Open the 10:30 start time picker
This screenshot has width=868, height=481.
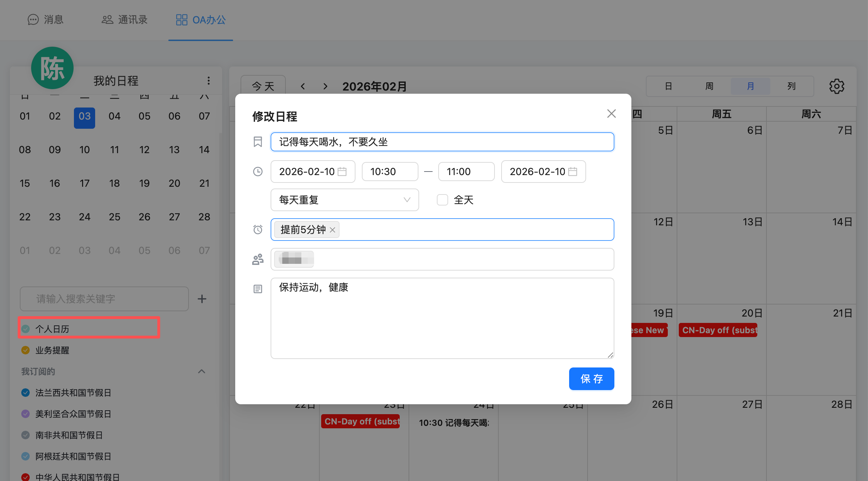click(x=390, y=172)
